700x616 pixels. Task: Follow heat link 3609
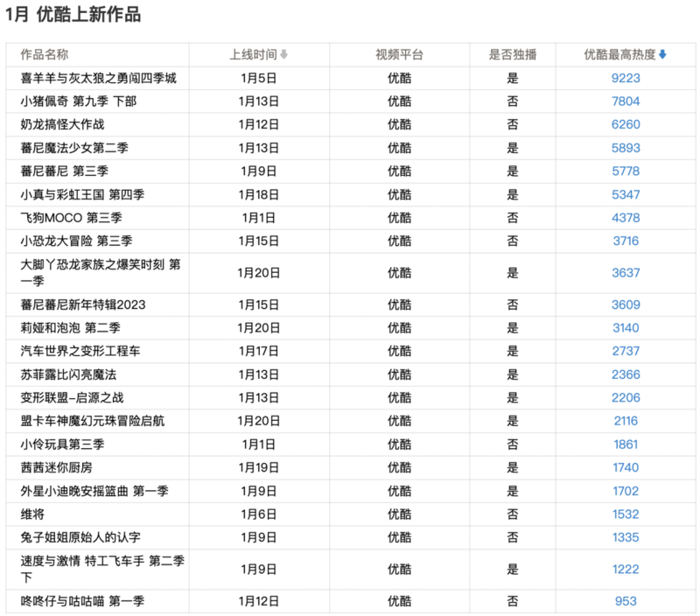pos(626,304)
